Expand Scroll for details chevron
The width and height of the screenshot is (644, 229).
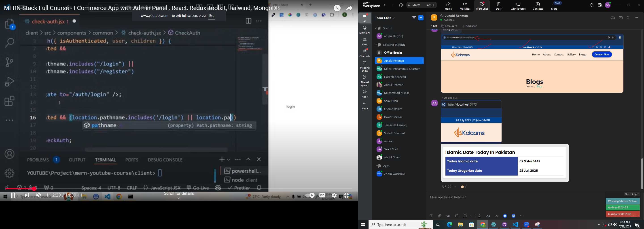[x=179, y=198]
